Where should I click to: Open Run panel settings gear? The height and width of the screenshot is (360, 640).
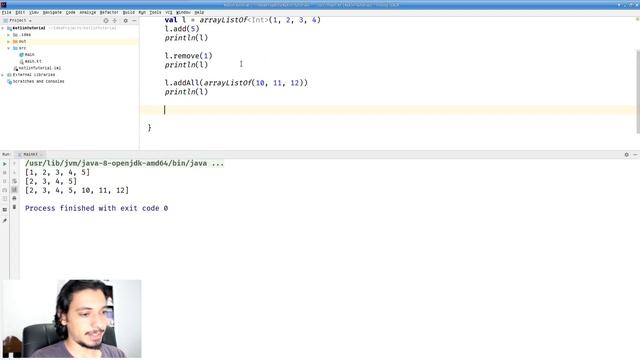point(627,155)
